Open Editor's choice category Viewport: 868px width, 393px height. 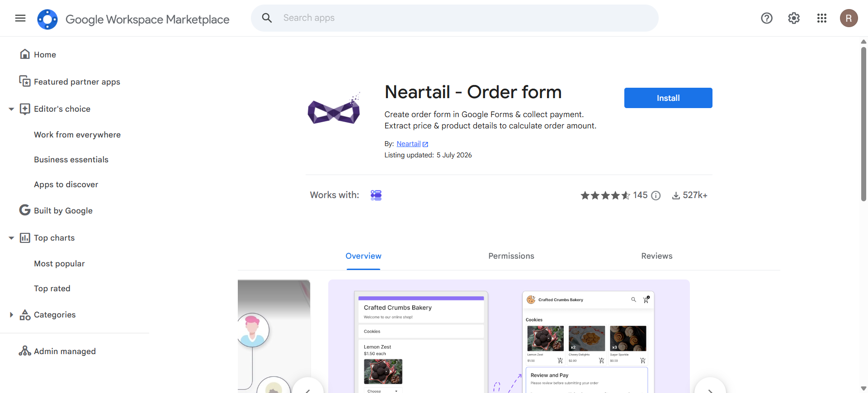pyautogui.click(x=62, y=109)
